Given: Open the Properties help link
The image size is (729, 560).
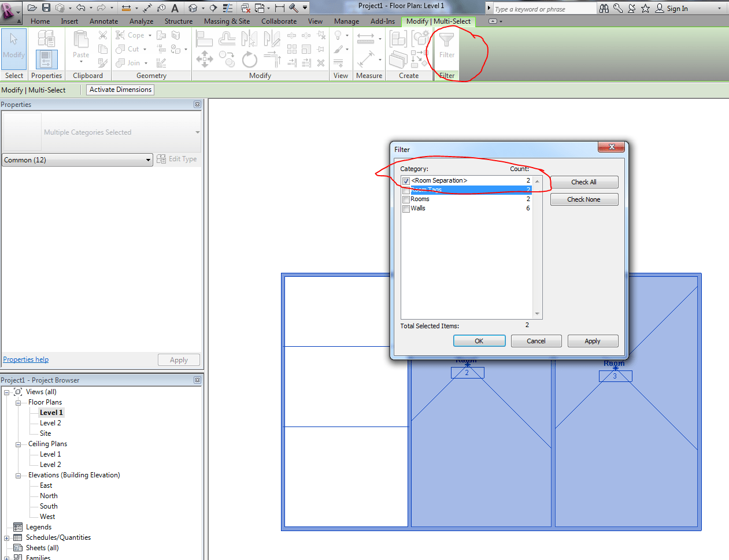Looking at the screenshot, I should click(x=26, y=359).
